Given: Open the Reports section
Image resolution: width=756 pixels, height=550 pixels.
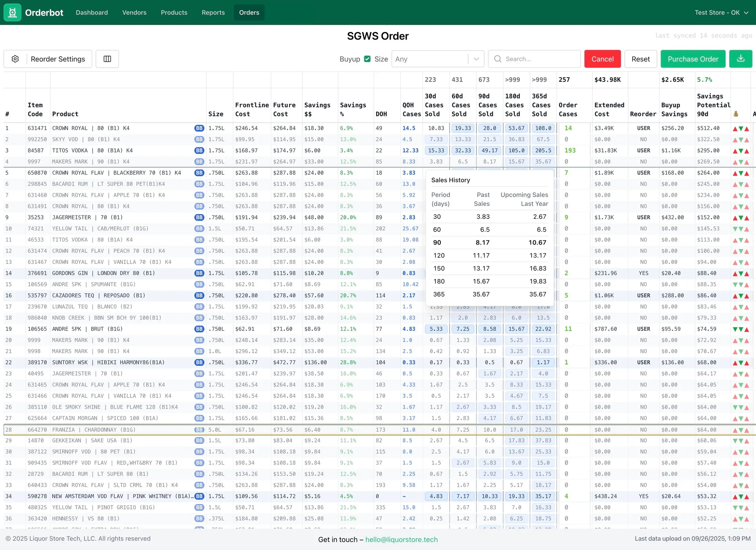Looking at the screenshot, I should coord(213,12).
